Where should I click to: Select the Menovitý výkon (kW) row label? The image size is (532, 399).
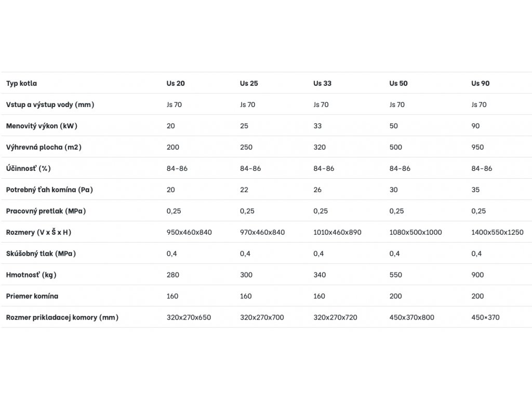42,126
